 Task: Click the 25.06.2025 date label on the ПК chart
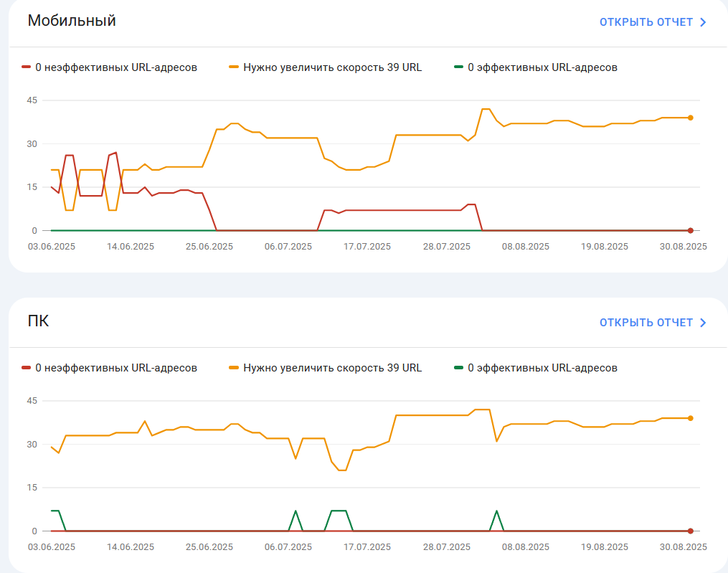pyautogui.click(x=209, y=547)
